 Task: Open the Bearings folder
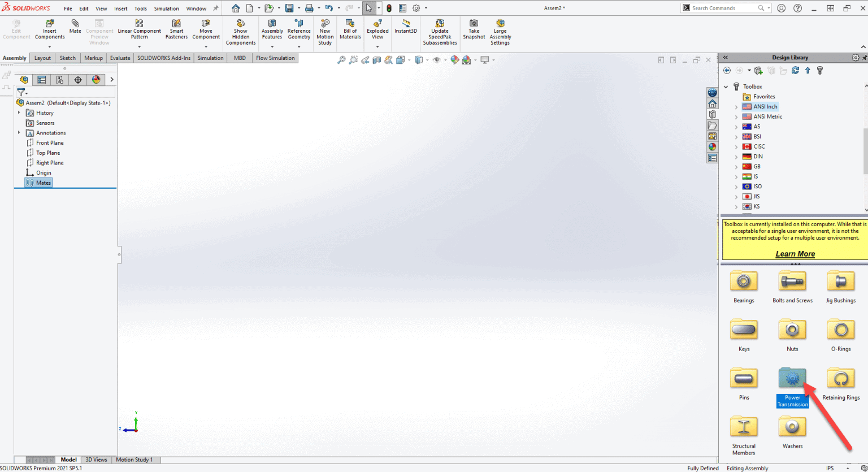pyautogui.click(x=744, y=287)
